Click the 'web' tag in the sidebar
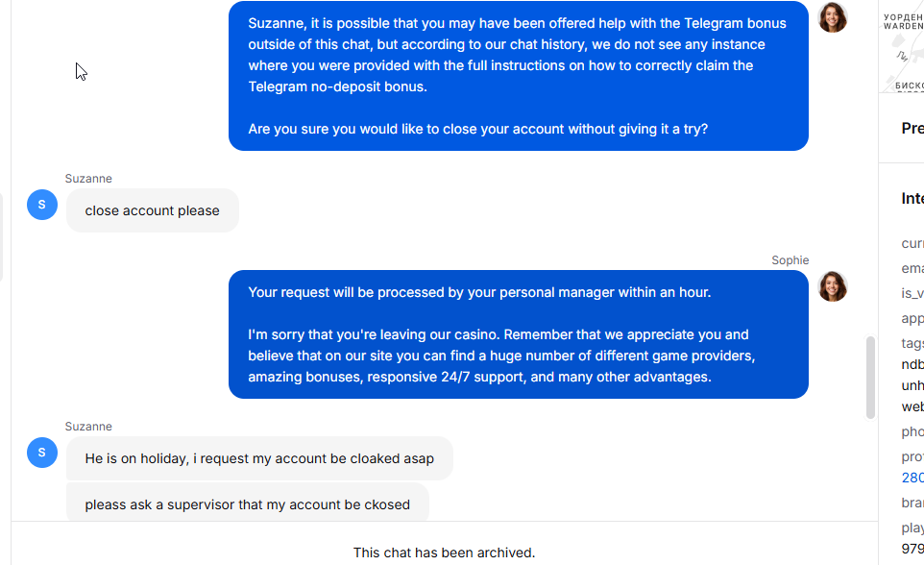 coord(912,407)
